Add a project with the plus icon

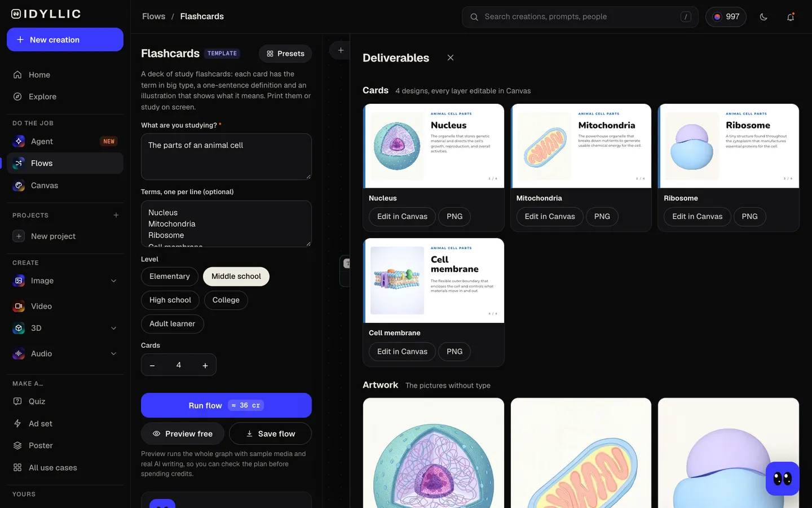[116, 215]
